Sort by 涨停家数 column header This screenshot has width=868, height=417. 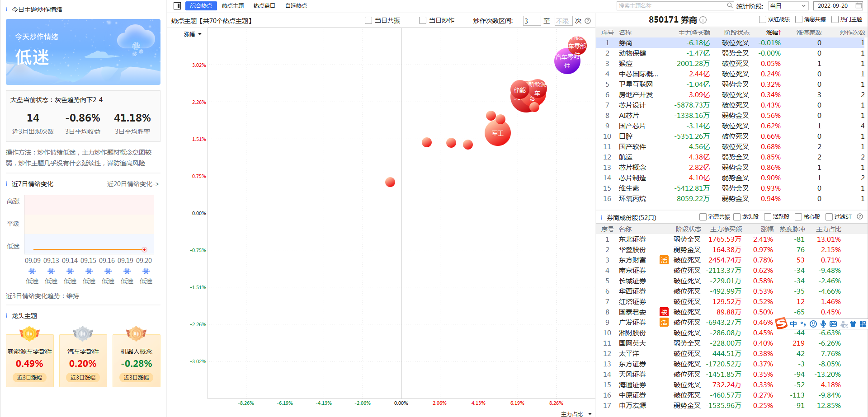click(809, 33)
